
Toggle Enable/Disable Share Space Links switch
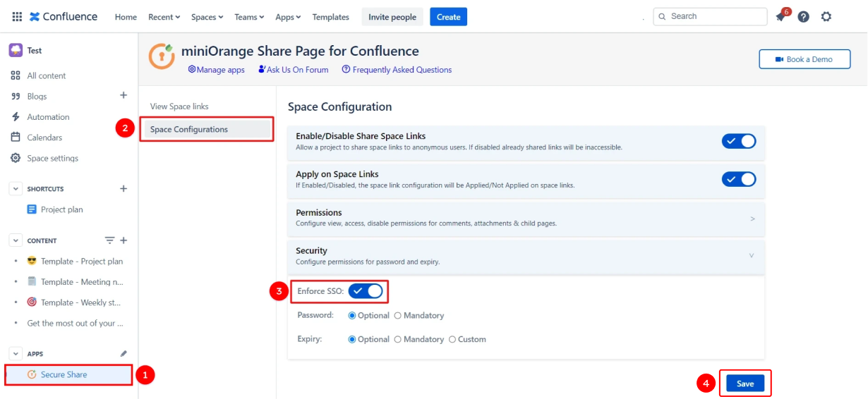(739, 141)
